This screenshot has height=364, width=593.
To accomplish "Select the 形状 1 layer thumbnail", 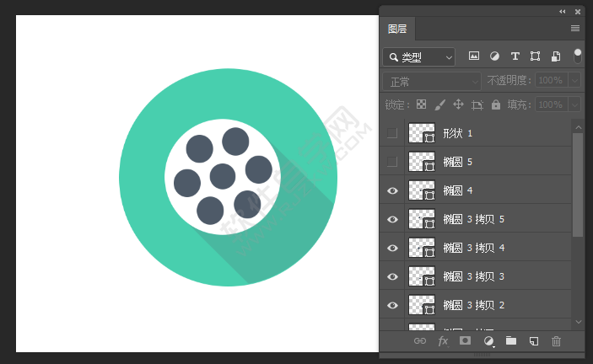I will (x=422, y=133).
